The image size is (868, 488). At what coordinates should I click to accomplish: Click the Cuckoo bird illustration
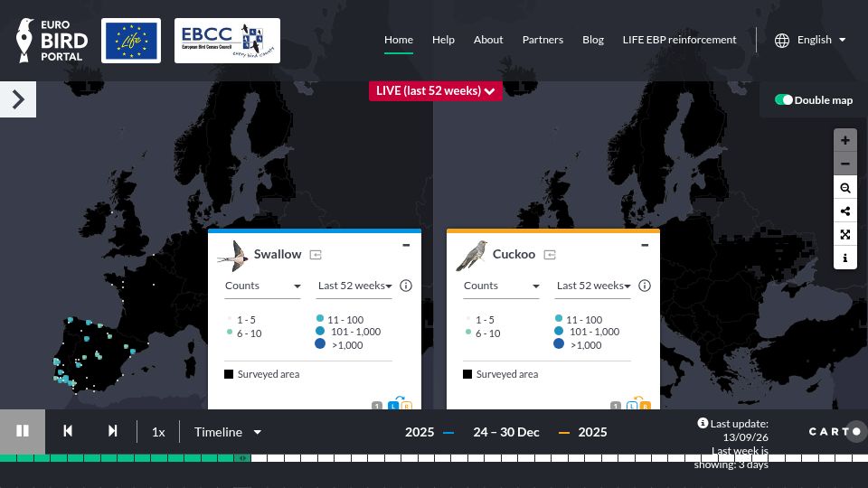(472, 256)
